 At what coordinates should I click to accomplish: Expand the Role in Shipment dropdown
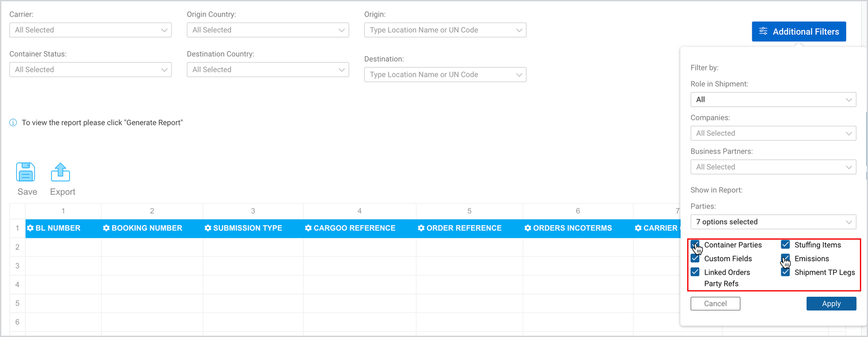click(773, 100)
